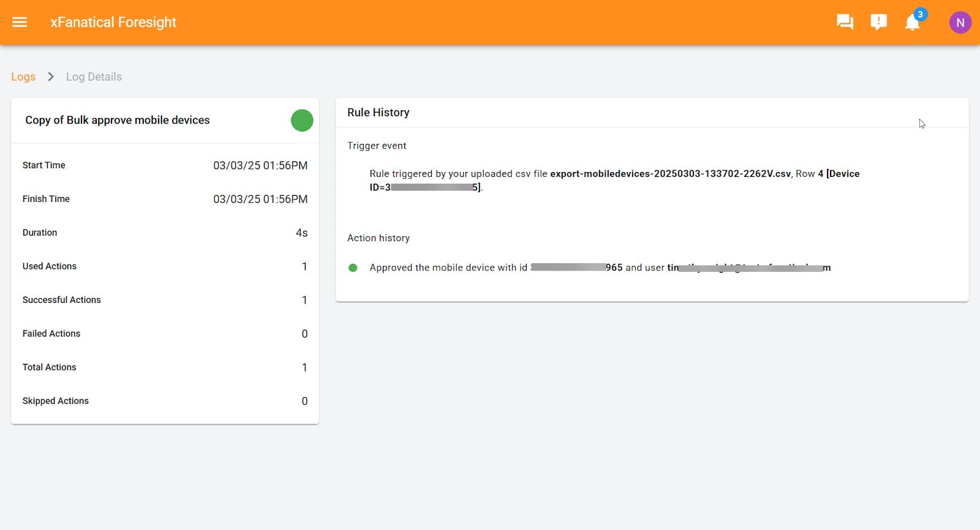Screen dimensions: 980x530
Task: Click the Duration value 4s
Action: tap(301, 233)
